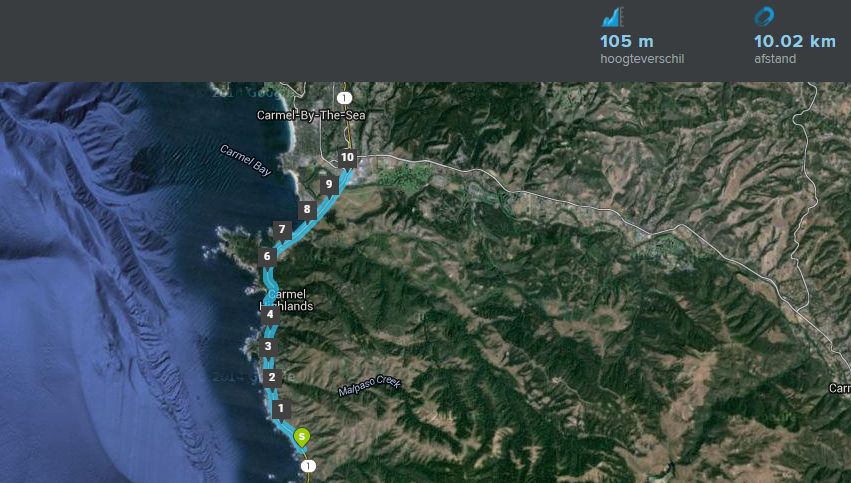This screenshot has height=483, width=851.
Task: Click the distance loop icon
Action: [764, 17]
